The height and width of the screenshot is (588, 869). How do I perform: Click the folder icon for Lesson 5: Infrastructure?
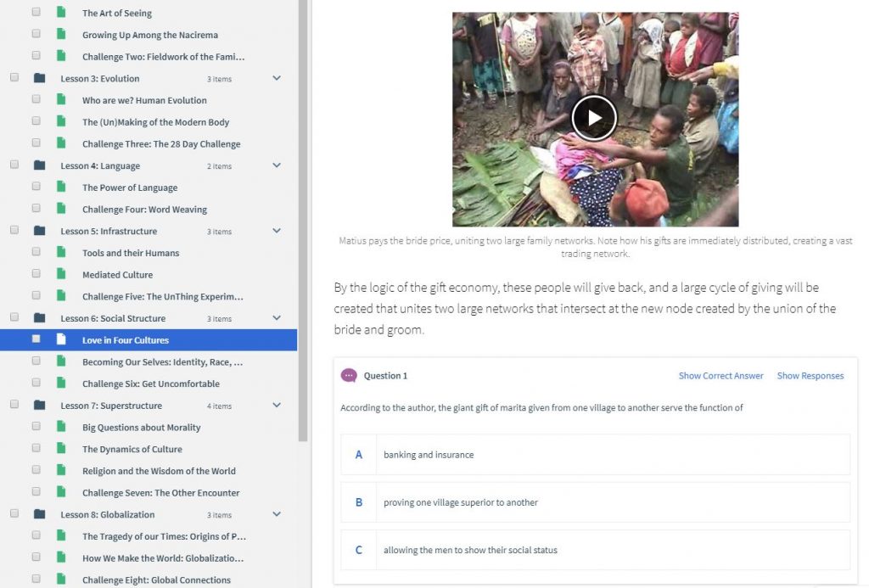point(39,231)
